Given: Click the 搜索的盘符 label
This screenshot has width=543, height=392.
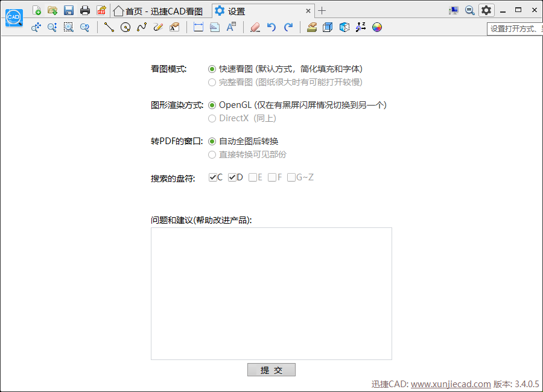Looking at the screenshot, I should (173, 179).
